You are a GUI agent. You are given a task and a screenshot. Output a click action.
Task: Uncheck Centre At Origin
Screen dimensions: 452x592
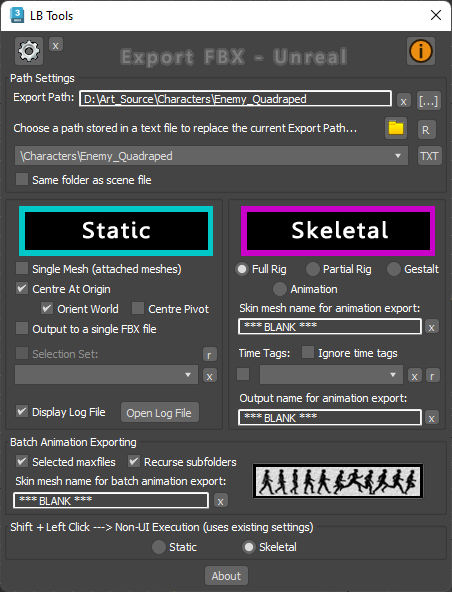coord(22,289)
